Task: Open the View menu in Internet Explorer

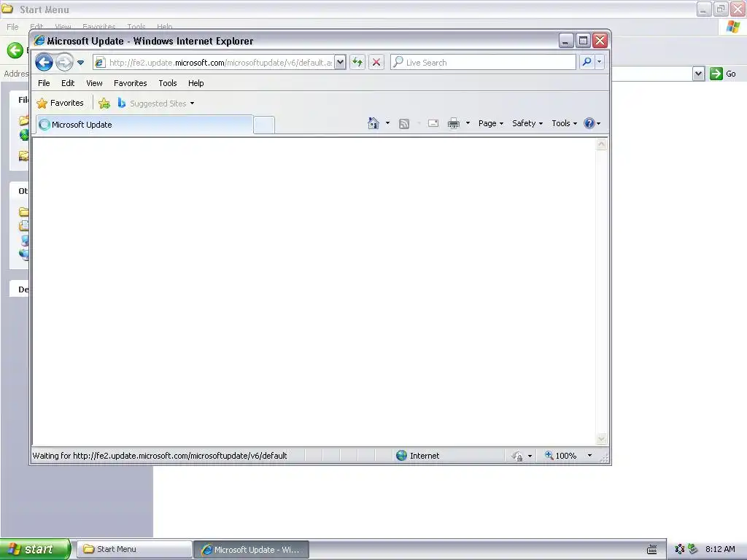Action: click(x=94, y=83)
